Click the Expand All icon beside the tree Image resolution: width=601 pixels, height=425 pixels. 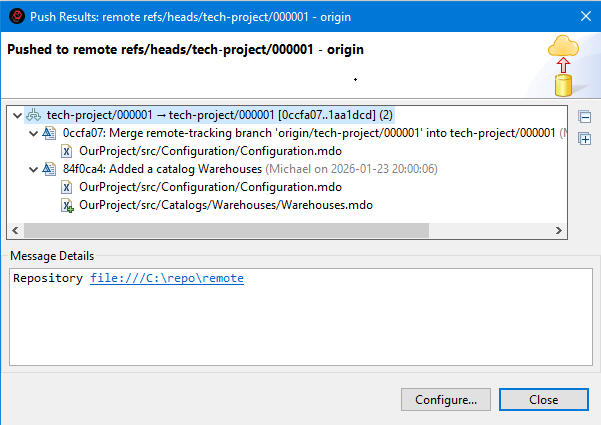(584, 139)
